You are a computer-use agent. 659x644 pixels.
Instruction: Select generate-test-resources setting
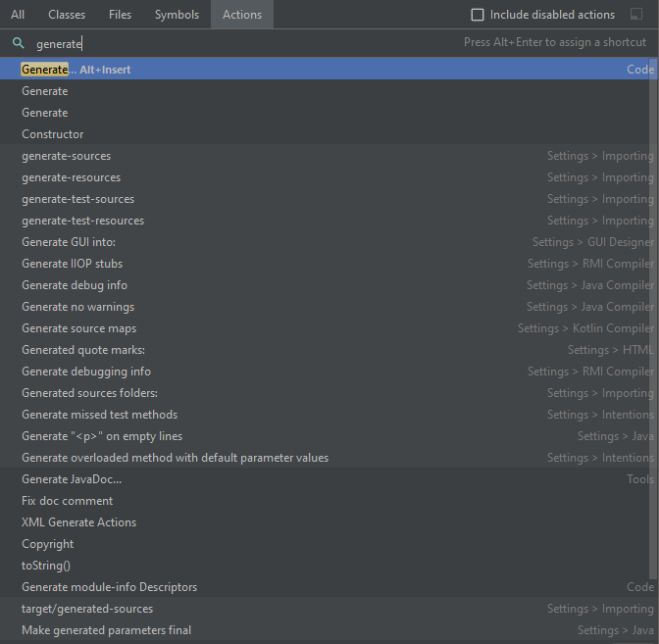(x=329, y=221)
